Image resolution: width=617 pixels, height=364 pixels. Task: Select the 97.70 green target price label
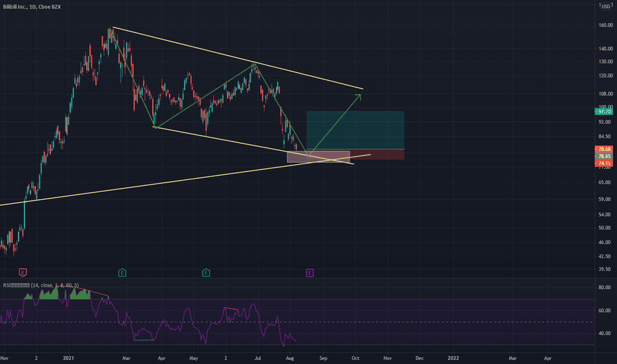tap(604, 112)
